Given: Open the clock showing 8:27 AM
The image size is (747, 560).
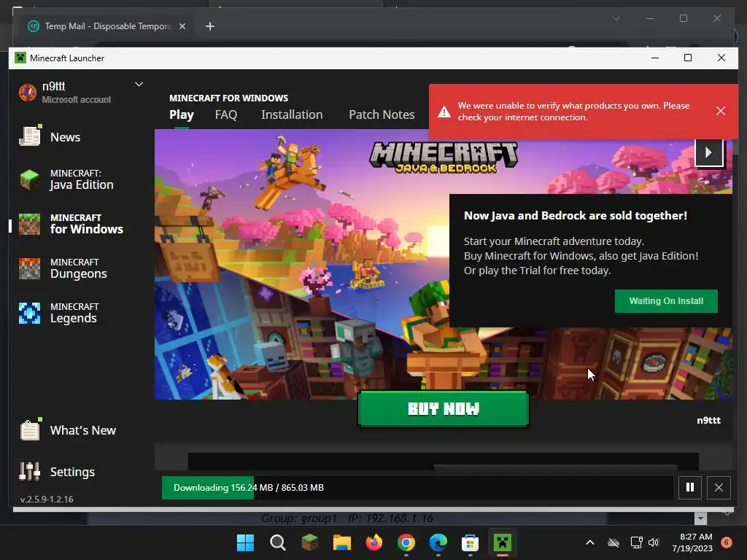Looking at the screenshot, I should (x=692, y=542).
